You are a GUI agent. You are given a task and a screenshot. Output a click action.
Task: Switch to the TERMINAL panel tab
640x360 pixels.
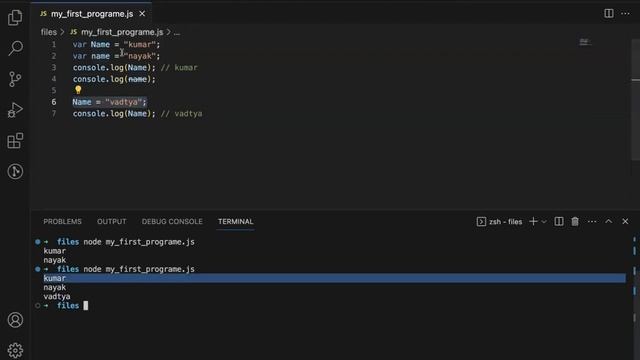coord(236,222)
